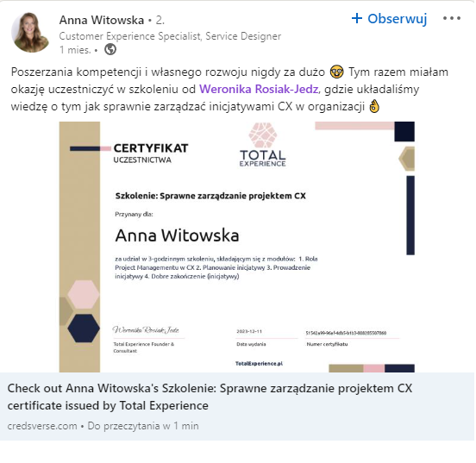Image resolution: width=476 pixels, height=463 pixels.
Task: Click the CERTYFIKAT UCZESTNICTWA heading in image
Action: [151, 153]
